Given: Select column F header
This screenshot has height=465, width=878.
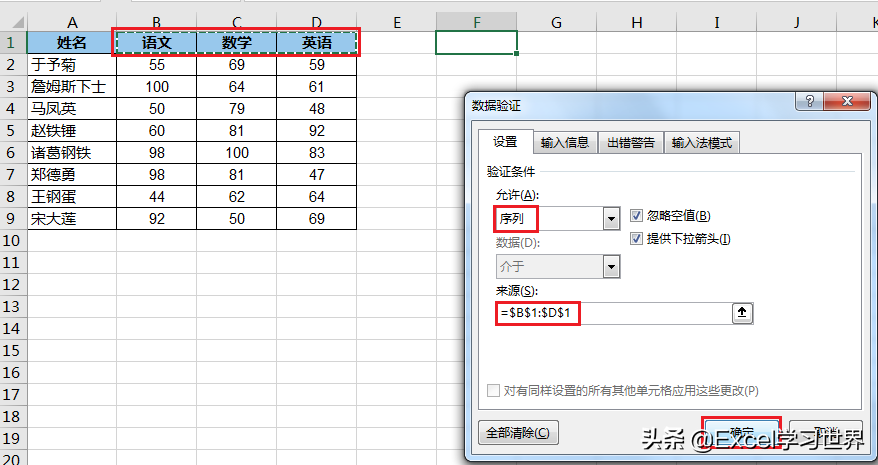Looking at the screenshot, I should pos(477,22).
